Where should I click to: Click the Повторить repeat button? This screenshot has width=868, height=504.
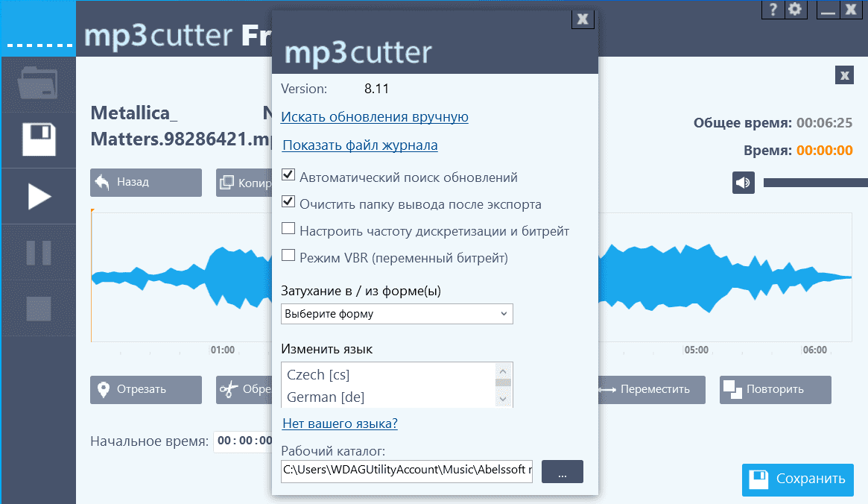pos(776,389)
